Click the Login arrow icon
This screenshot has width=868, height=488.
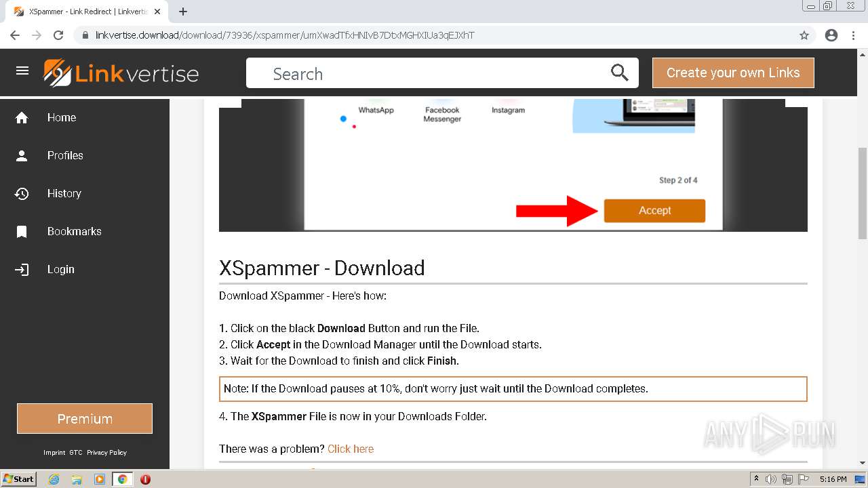[22, 270]
